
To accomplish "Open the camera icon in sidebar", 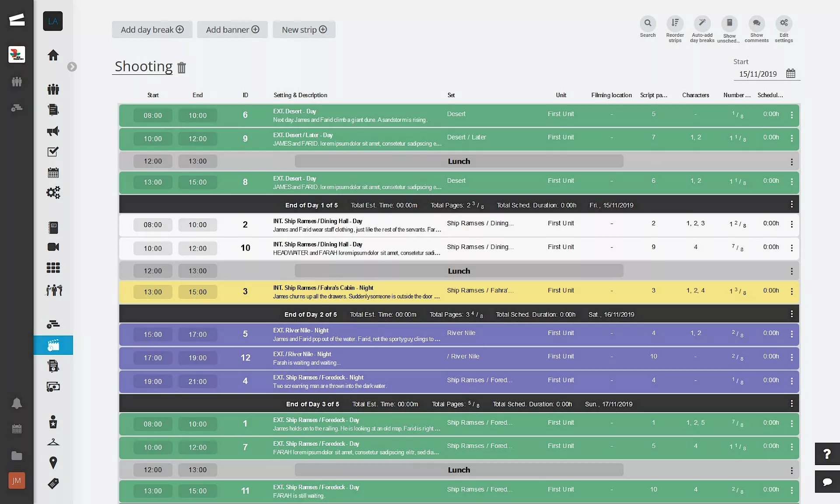I will click(53, 247).
